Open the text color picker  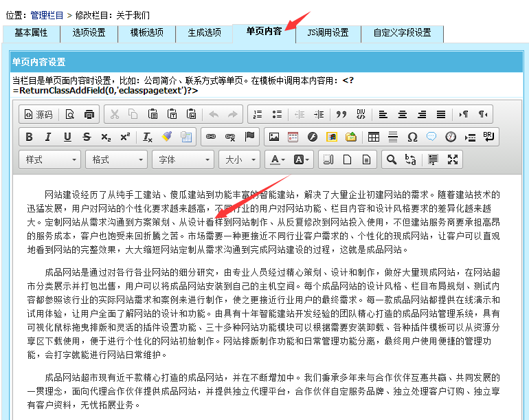tap(278, 159)
